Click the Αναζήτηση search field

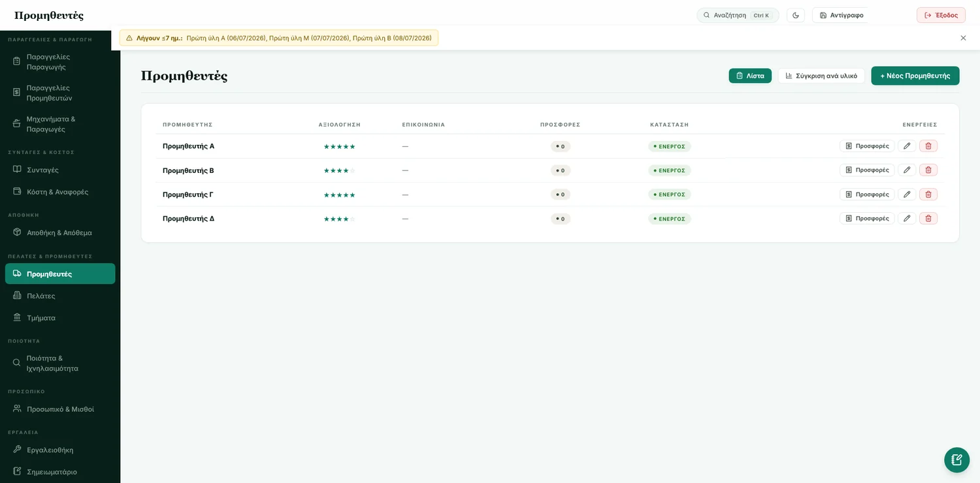tap(738, 15)
